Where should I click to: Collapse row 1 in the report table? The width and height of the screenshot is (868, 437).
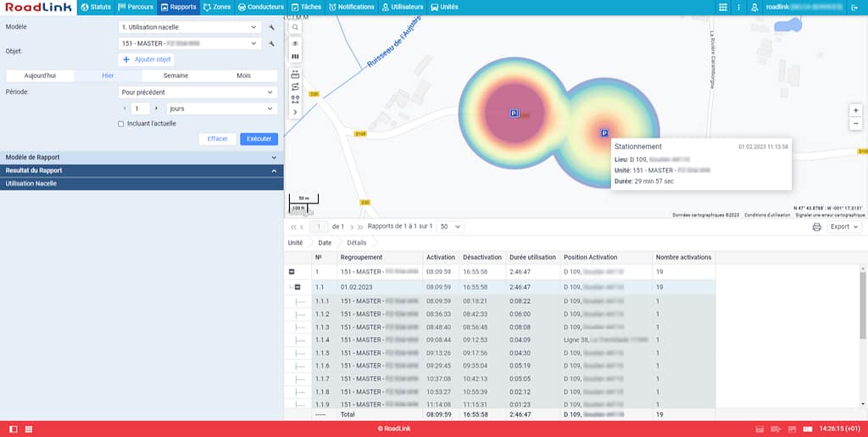click(x=292, y=272)
